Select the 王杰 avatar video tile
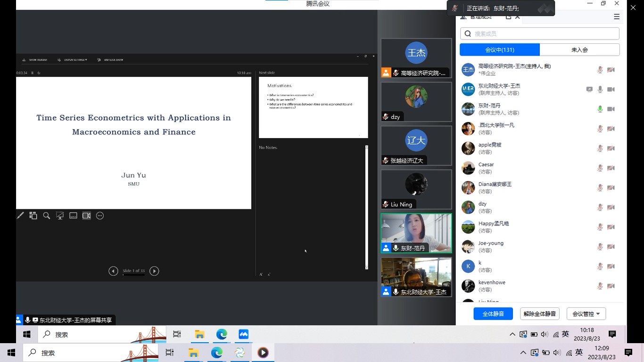 pyautogui.click(x=416, y=58)
